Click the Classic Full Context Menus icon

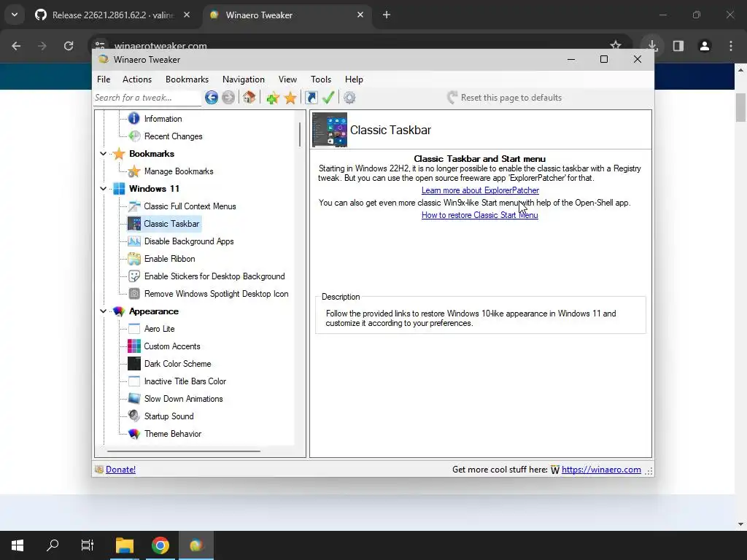[x=134, y=206]
